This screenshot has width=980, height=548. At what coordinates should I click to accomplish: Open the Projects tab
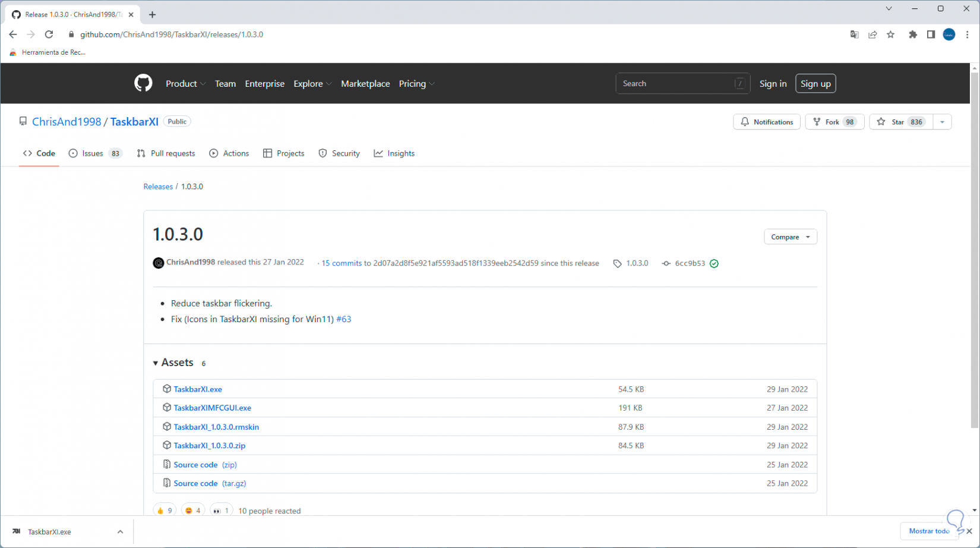point(283,153)
